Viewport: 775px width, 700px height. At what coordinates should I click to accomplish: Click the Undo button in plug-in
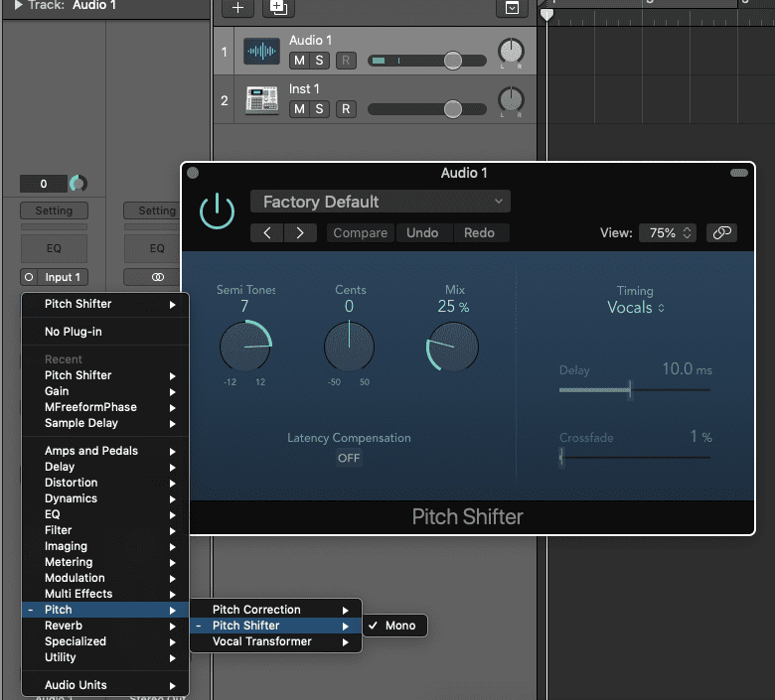(422, 232)
